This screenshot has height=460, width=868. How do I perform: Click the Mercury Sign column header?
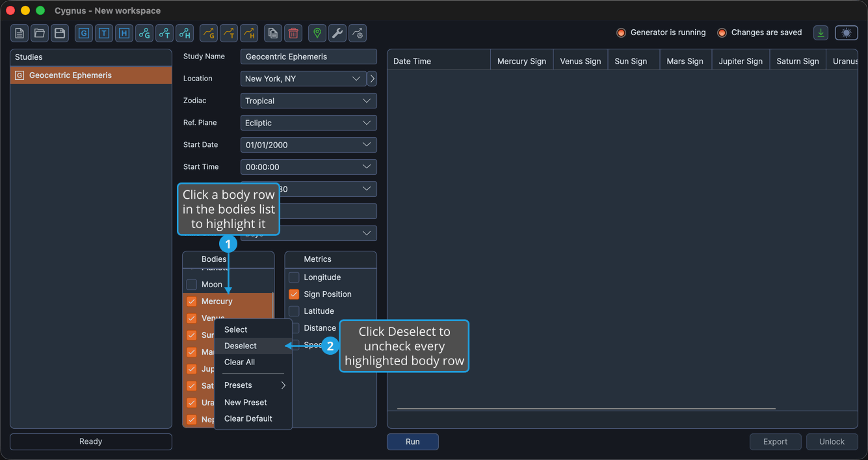click(521, 61)
